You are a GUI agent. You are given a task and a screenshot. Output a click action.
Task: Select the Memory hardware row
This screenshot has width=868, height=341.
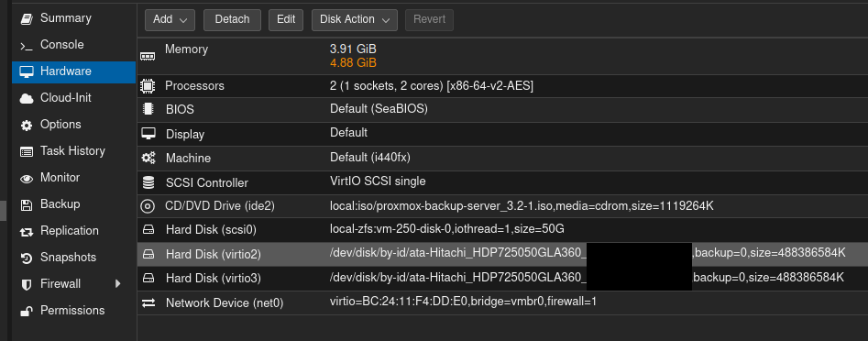point(502,56)
